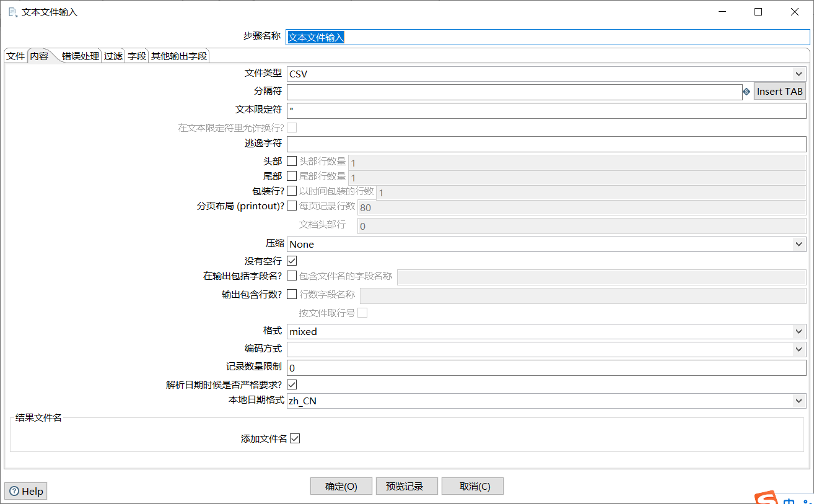Enable the 在输出包括字段名? checkbox
Screen dimensions: 814x504
[292, 276]
